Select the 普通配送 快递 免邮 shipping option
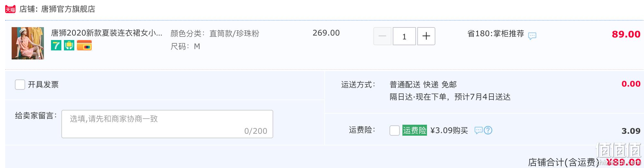The image size is (644, 168). [x=423, y=85]
